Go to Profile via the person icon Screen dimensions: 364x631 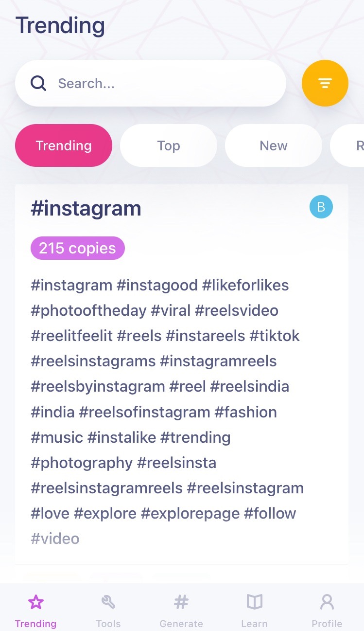pos(327,602)
